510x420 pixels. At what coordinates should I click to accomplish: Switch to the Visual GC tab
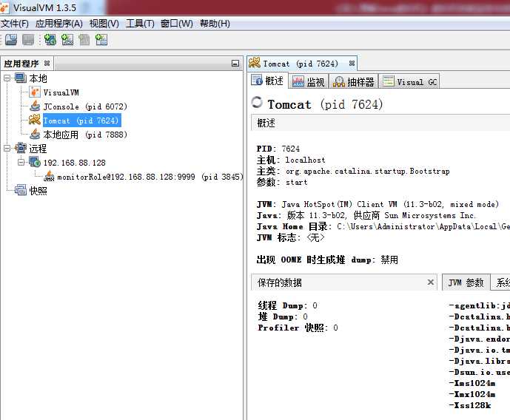click(x=410, y=81)
